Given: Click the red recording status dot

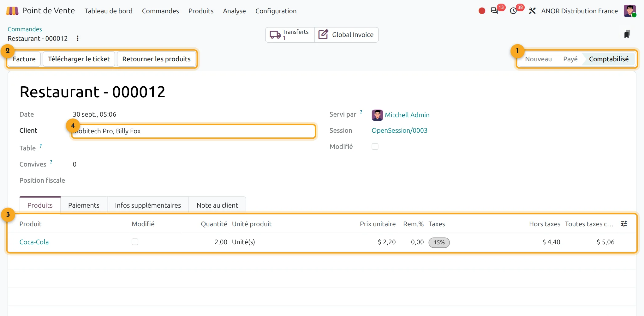Looking at the screenshot, I should pos(482,11).
